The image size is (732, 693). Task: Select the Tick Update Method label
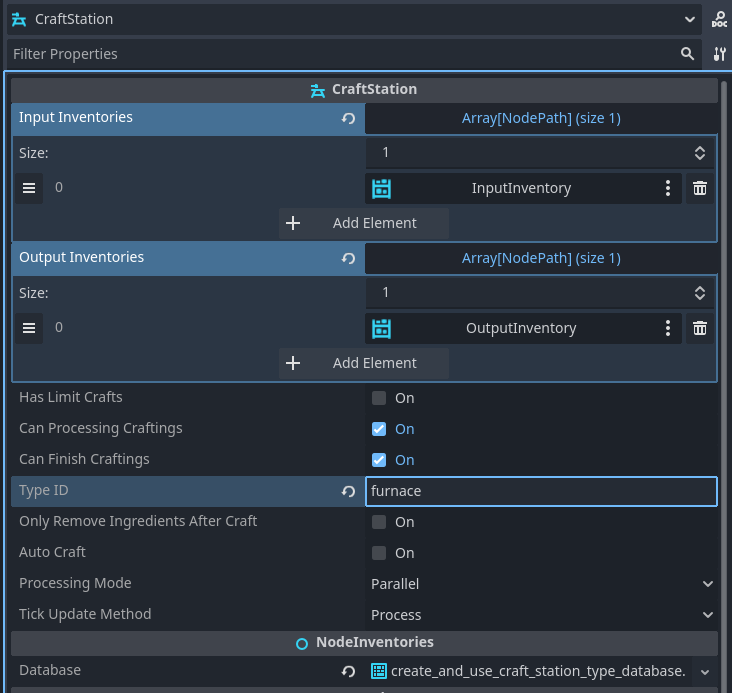(85, 614)
